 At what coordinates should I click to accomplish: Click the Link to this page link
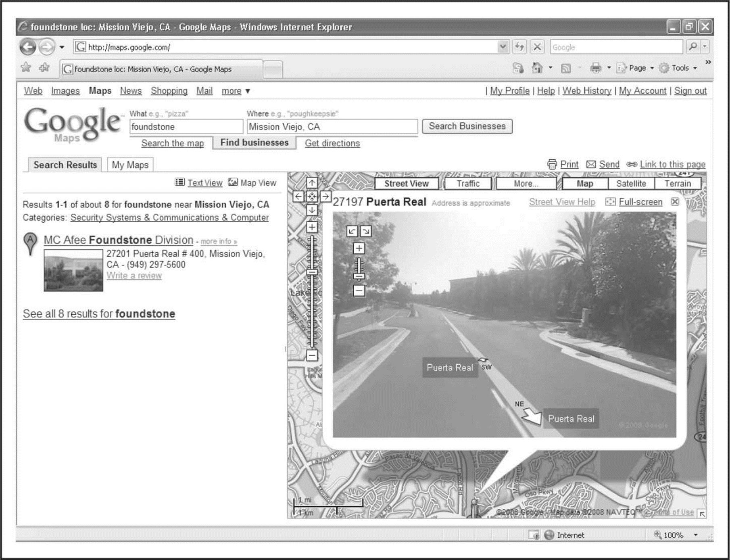(x=672, y=164)
